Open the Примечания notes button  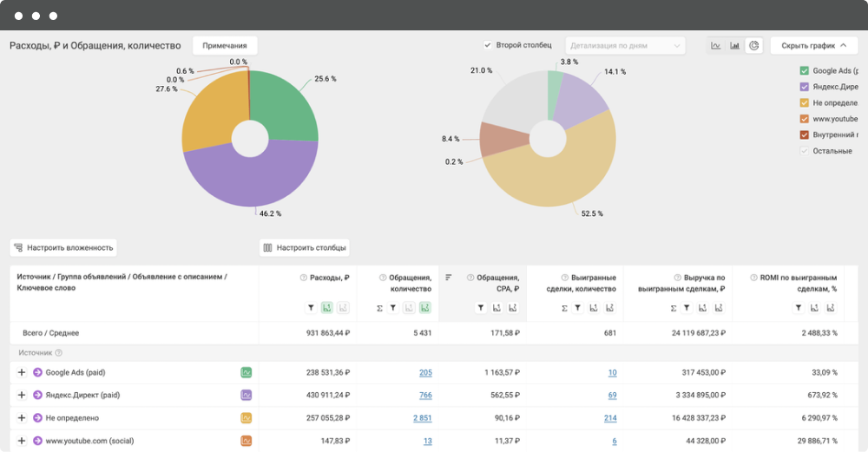pyautogui.click(x=225, y=45)
